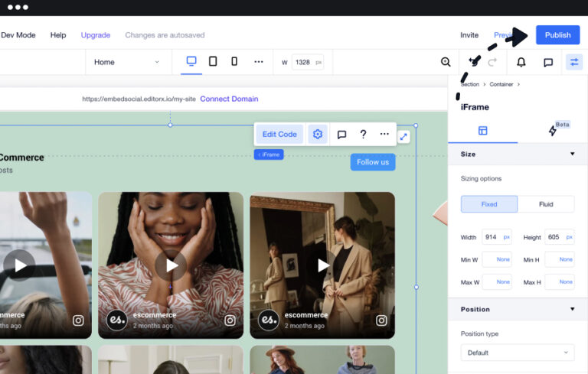588x374 pixels.
Task: Switch to tablet breakpoint view
Action: (213, 61)
